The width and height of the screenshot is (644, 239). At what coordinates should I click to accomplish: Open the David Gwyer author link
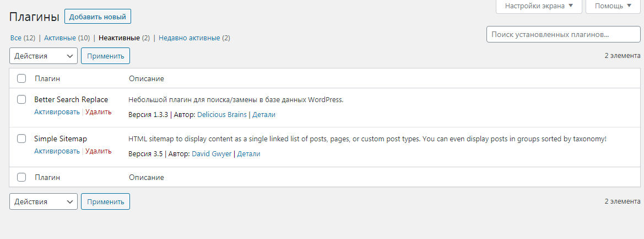click(x=212, y=154)
